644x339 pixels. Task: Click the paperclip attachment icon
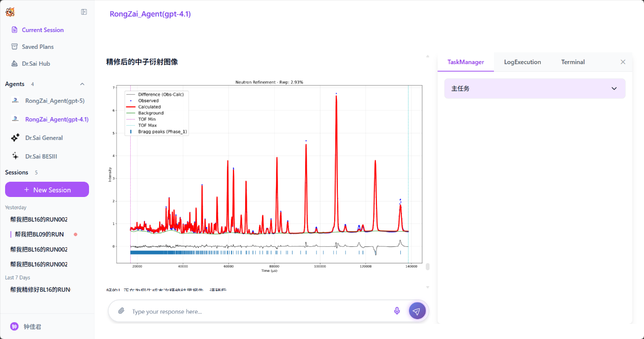pos(121,311)
